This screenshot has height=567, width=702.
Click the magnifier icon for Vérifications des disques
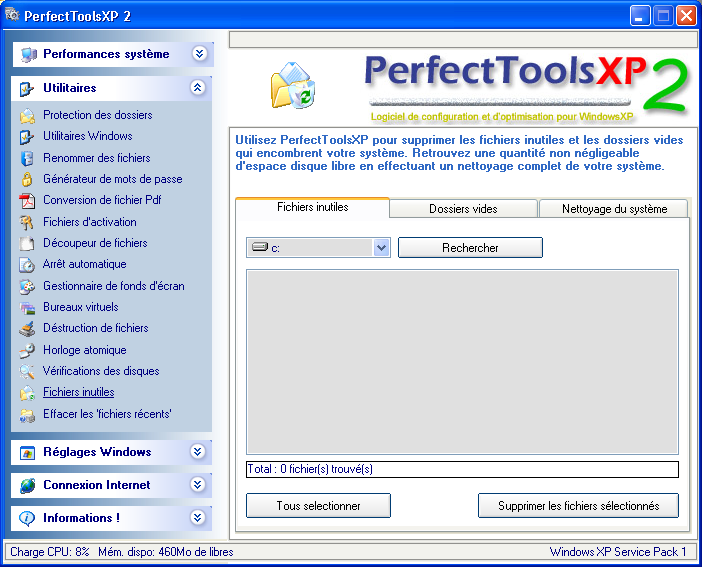point(27,371)
